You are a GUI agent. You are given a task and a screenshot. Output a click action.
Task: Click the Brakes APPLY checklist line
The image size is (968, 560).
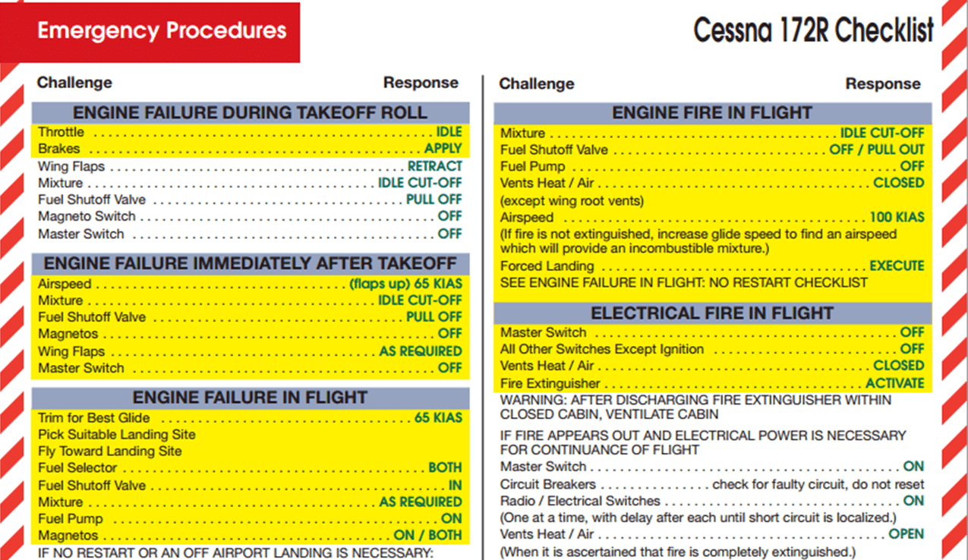click(x=250, y=149)
